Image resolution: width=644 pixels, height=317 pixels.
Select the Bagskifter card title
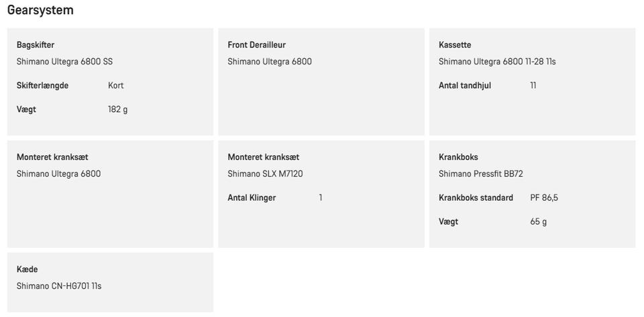(36, 45)
